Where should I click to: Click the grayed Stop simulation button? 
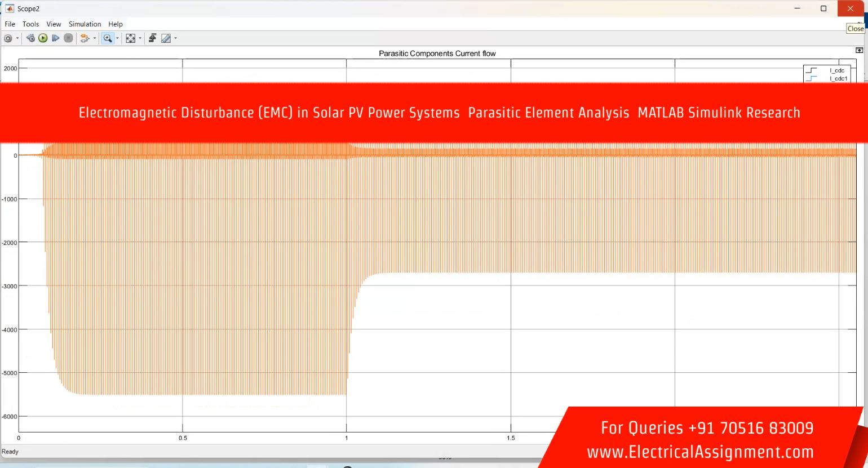[68, 38]
